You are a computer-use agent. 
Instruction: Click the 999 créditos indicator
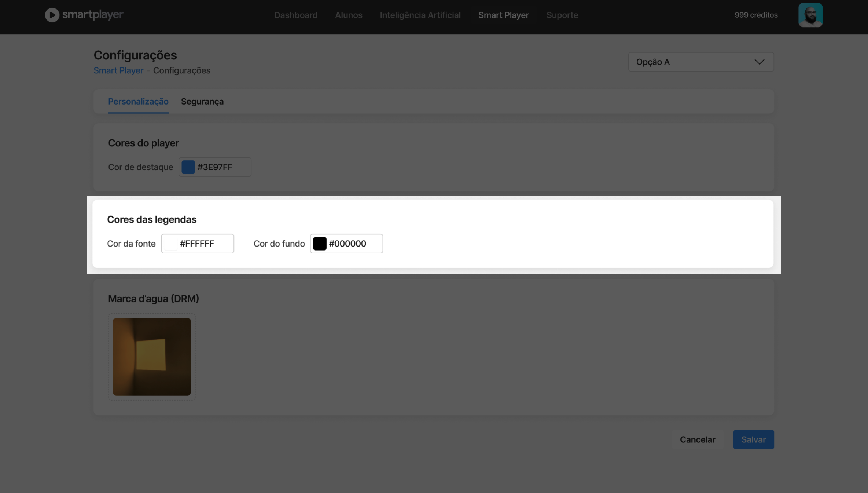pos(756,15)
